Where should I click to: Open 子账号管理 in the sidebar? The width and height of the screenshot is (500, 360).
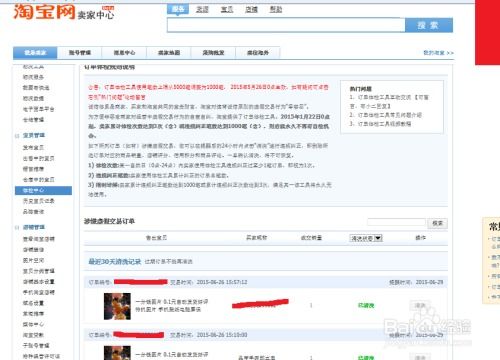click(x=36, y=345)
